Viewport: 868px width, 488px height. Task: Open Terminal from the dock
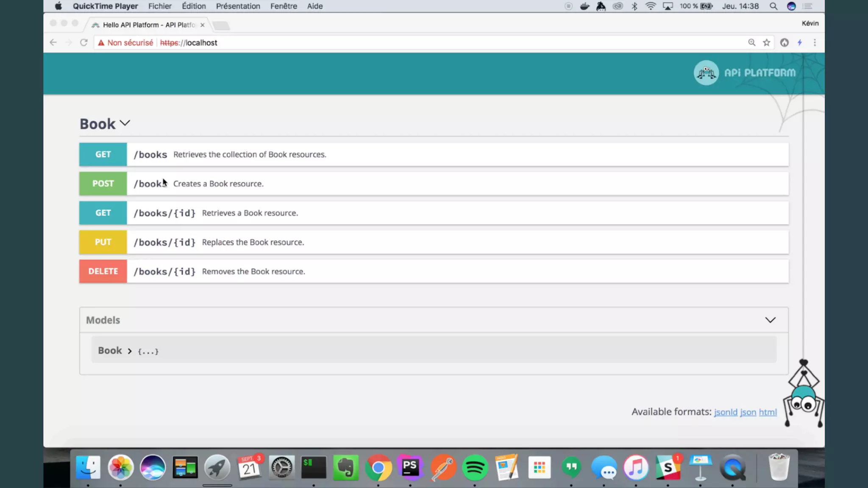click(x=314, y=468)
